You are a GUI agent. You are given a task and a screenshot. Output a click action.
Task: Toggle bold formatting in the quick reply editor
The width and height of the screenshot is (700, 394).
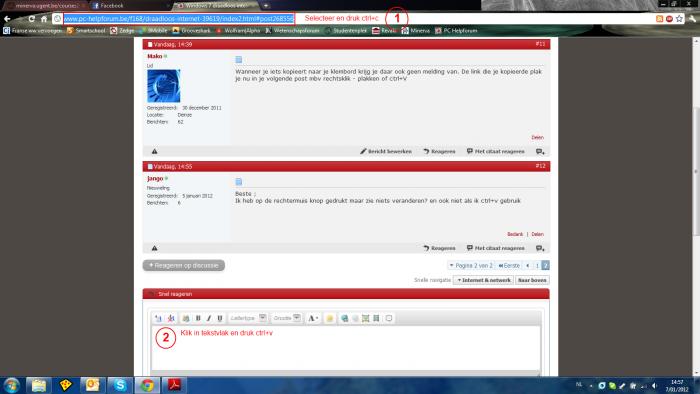coord(198,318)
